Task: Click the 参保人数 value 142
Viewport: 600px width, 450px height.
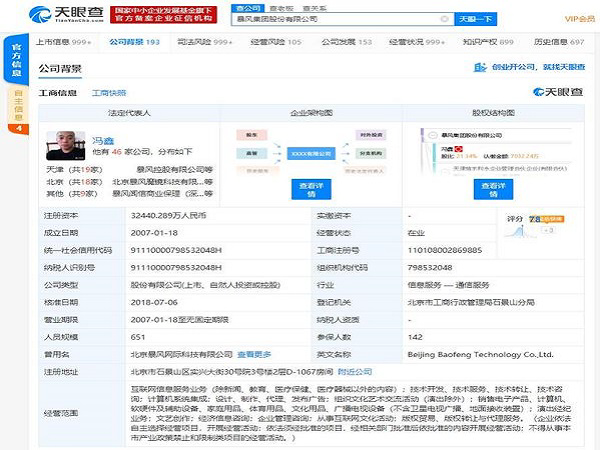Action: pyautogui.click(x=415, y=337)
